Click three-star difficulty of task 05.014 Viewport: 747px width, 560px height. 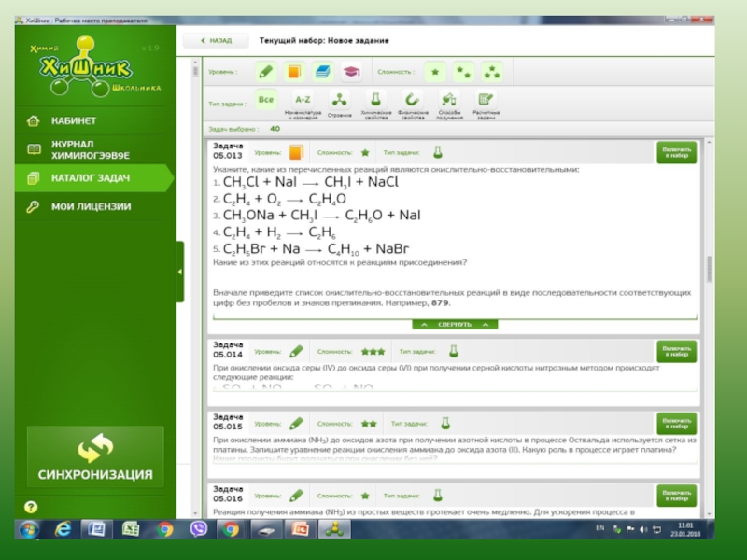(x=373, y=352)
